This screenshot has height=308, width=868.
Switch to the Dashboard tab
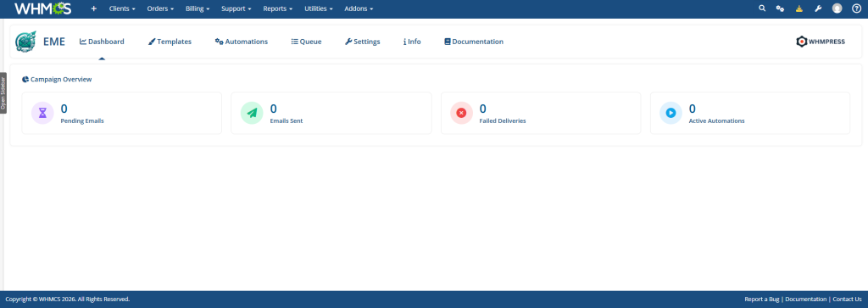coord(102,42)
